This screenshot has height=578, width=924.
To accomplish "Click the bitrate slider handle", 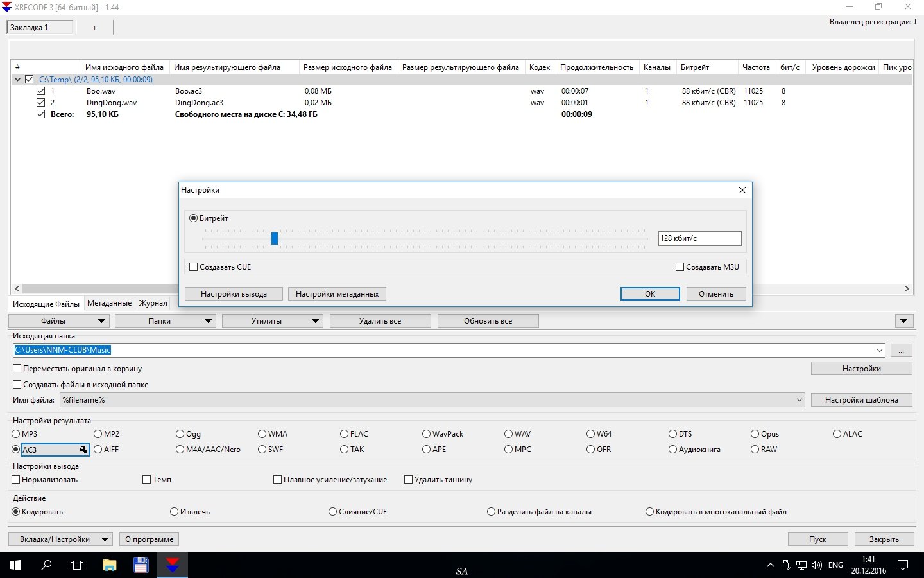I will click(274, 238).
